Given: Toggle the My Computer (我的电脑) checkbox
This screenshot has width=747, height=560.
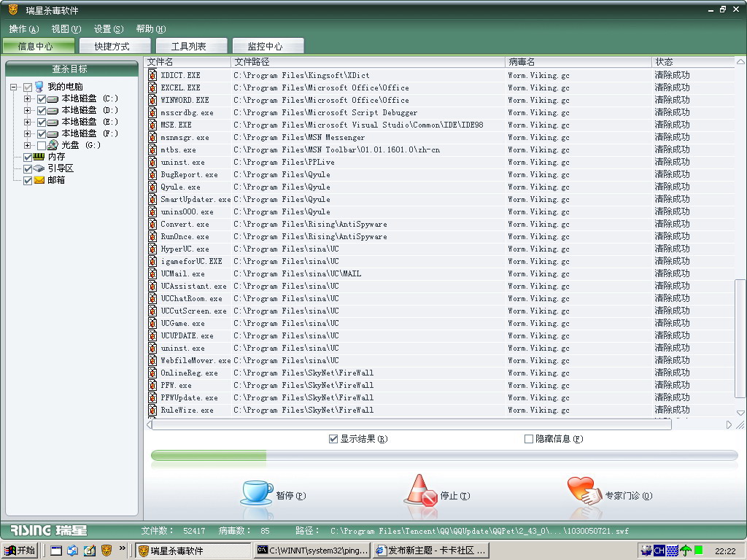Looking at the screenshot, I should [x=28, y=87].
